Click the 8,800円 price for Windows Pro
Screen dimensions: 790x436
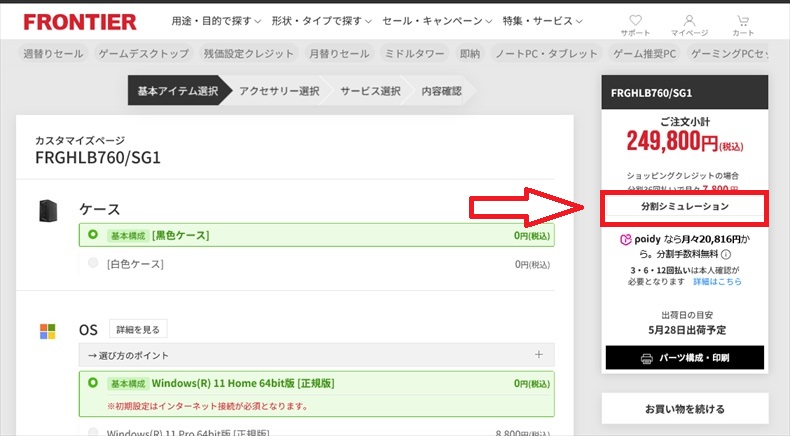click(523, 432)
